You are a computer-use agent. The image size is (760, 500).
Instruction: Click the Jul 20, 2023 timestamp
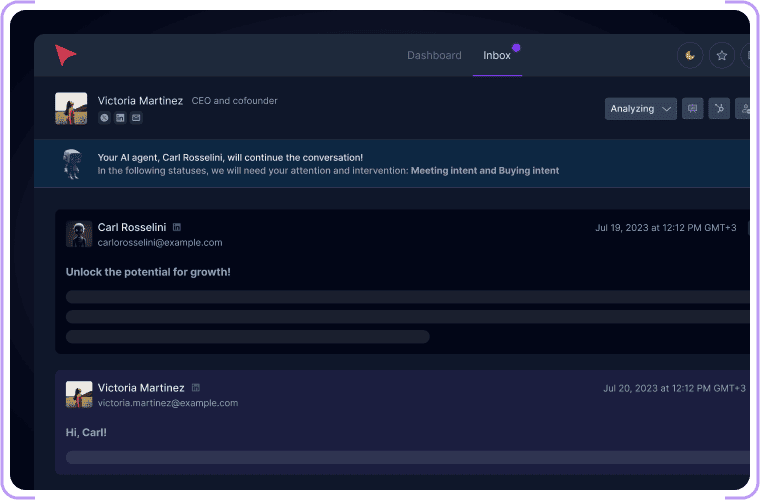(674, 388)
